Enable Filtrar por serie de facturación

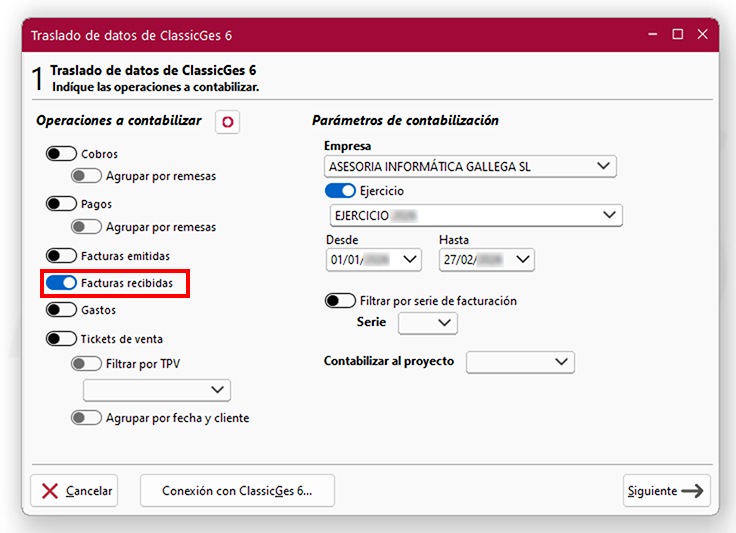click(x=340, y=300)
